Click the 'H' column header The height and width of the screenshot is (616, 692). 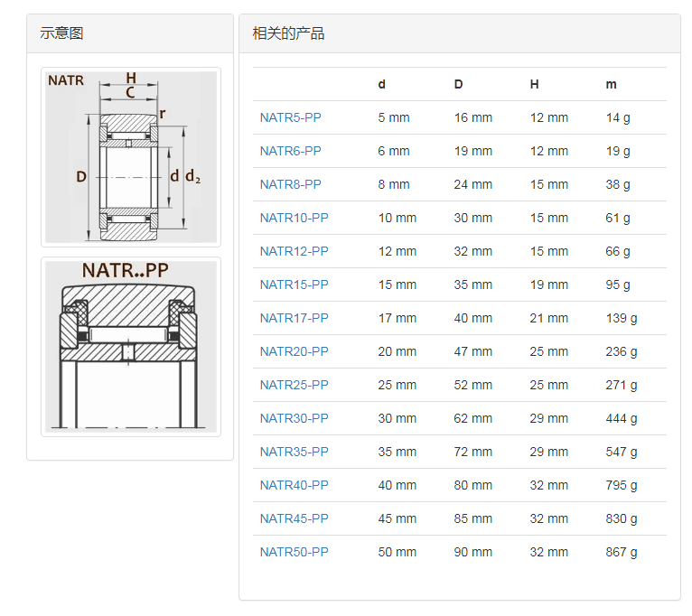click(534, 84)
